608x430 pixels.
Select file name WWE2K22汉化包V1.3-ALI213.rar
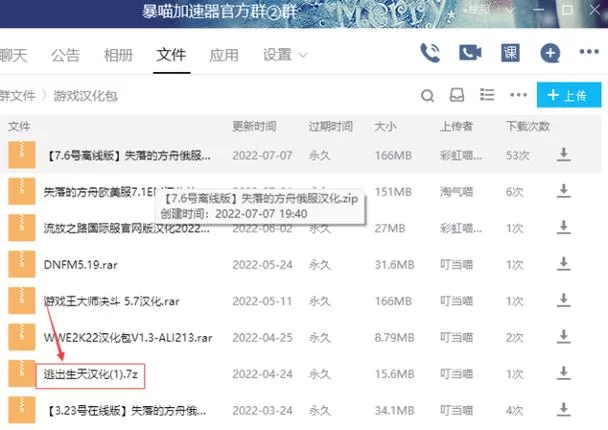[x=128, y=338]
